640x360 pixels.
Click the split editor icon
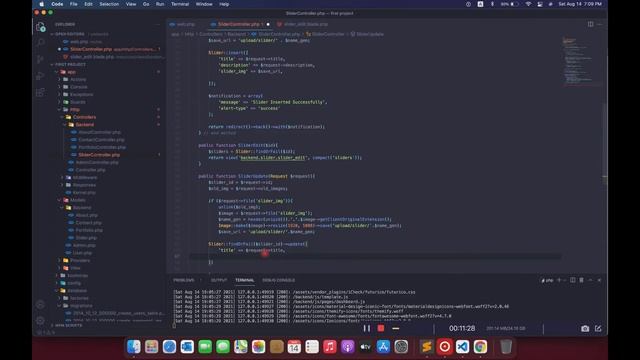tap(590, 24)
